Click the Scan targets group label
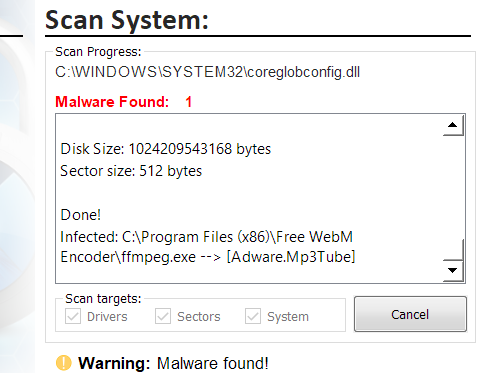 coord(103,299)
